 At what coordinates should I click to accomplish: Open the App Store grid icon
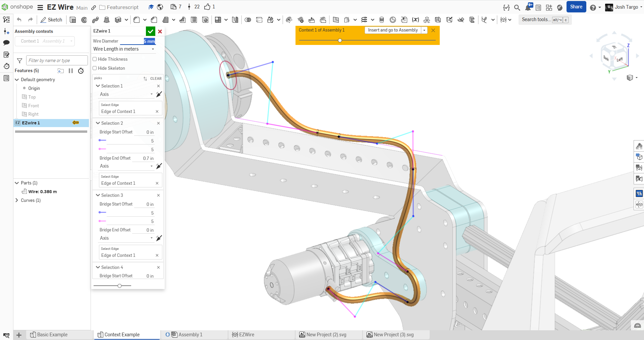pyautogui.click(x=549, y=7)
